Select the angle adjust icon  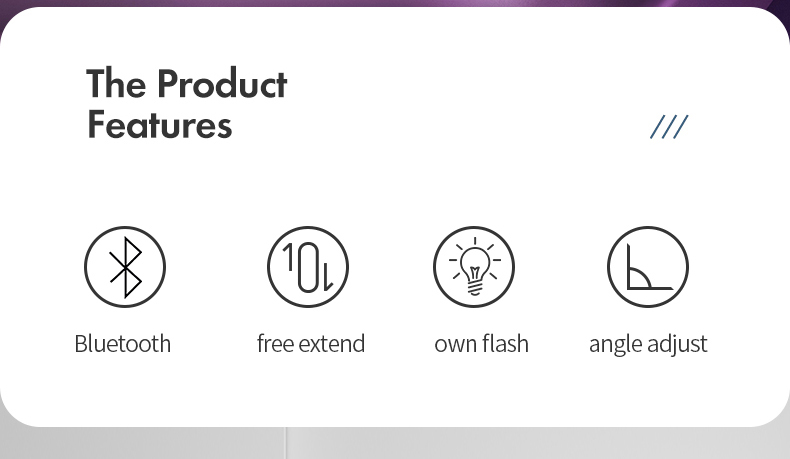[x=648, y=267]
